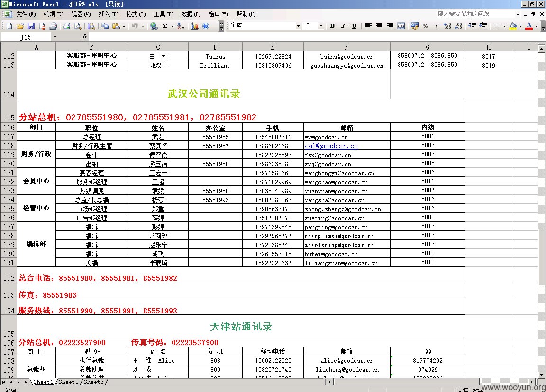Click the cai@goodcar.cn email hyperlink
This screenshot has width=546, height=392.
331,146
